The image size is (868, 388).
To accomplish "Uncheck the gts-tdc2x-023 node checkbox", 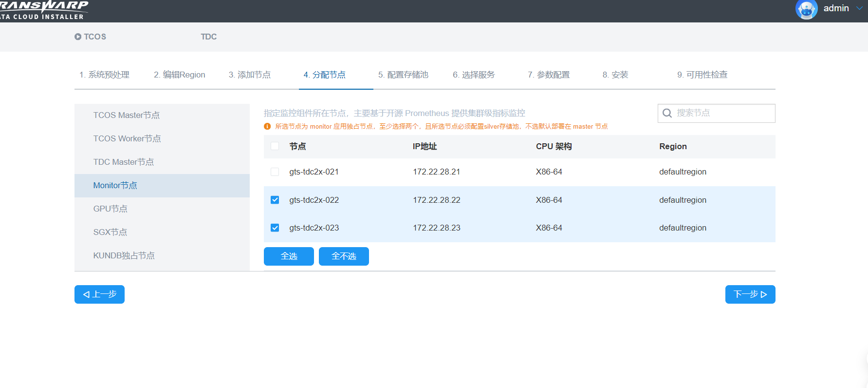I will pos(275,228).
